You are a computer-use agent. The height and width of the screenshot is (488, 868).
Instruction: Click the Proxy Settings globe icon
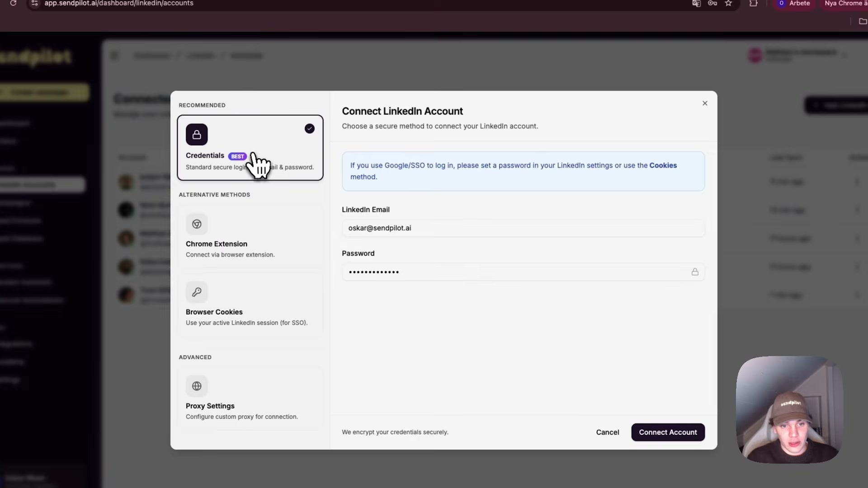(197, 386)
